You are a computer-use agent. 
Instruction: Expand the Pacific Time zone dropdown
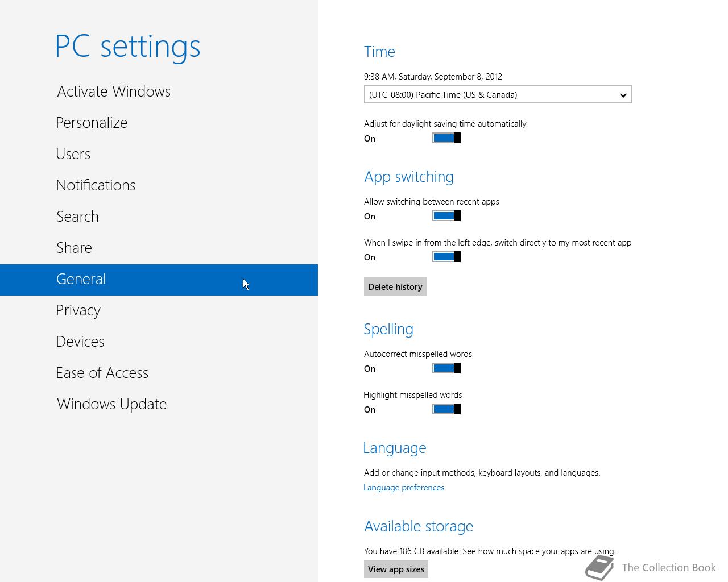498,95
